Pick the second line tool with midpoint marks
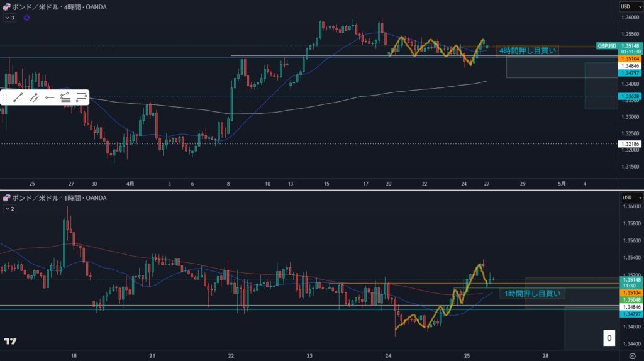This screenshot has height=361, width=644. pos(34,97)
